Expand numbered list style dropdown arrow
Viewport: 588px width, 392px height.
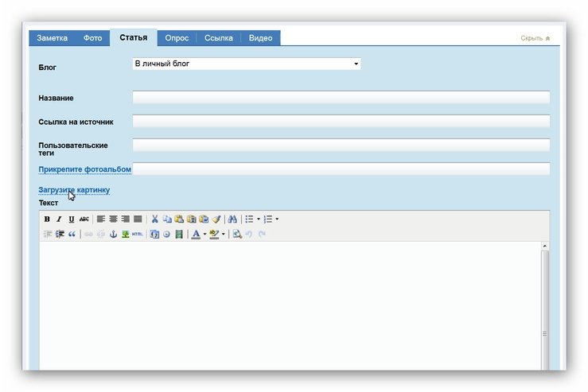click(277, 219)
